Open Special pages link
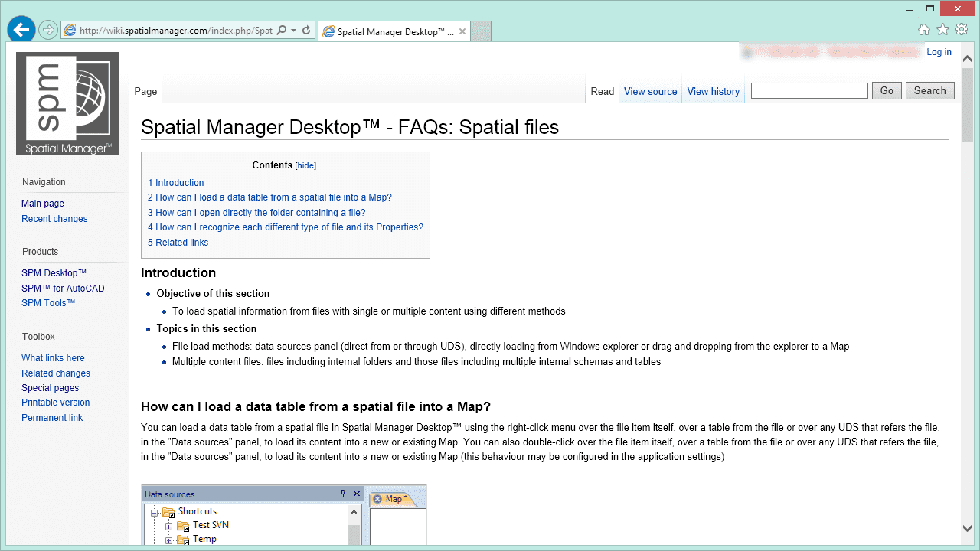 (50, 388)
